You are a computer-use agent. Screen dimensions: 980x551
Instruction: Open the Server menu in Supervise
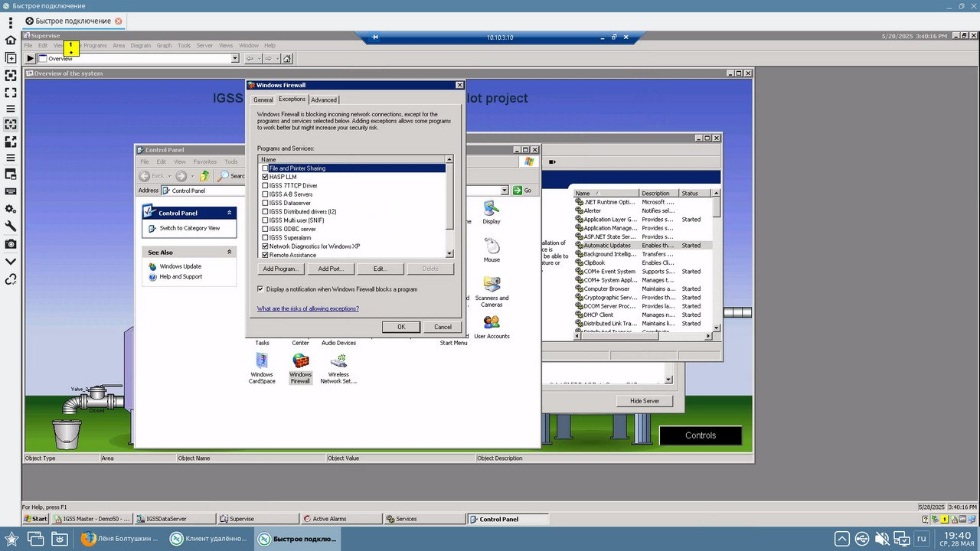[204, 46]
